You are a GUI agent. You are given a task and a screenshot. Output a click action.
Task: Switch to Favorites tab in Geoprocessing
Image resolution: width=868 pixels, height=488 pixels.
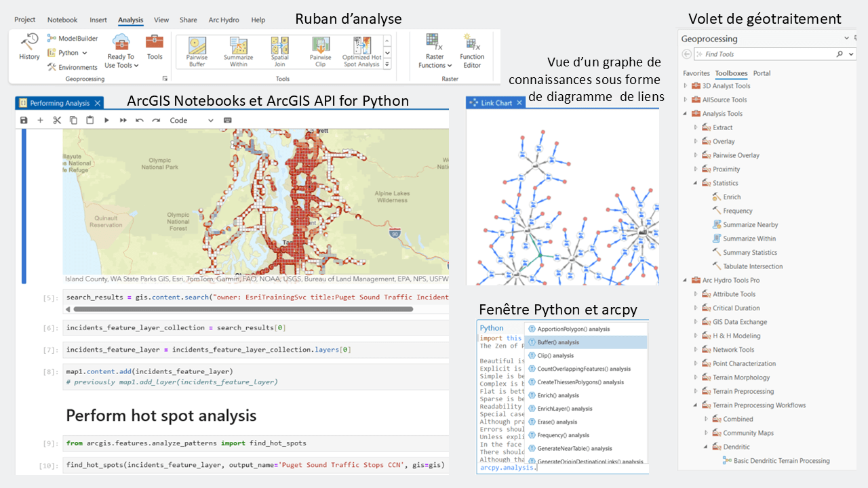point(696,73)
